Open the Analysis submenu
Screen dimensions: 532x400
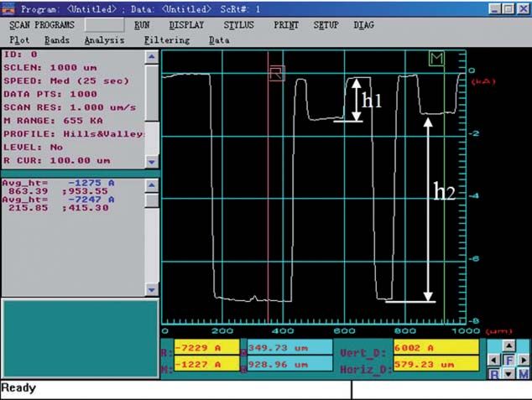(x=105, y=40)
